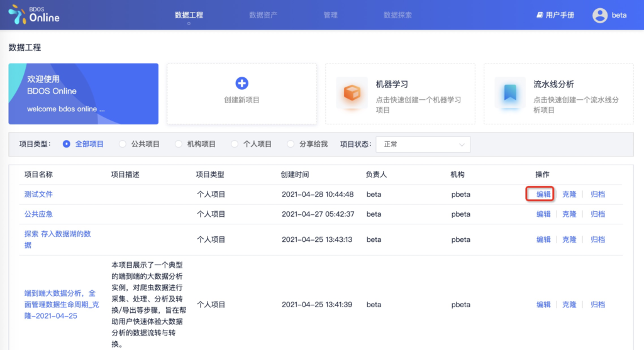Click the 项目类型 column header
Viewport: 644px width, 350px height.
pos(210,175)
